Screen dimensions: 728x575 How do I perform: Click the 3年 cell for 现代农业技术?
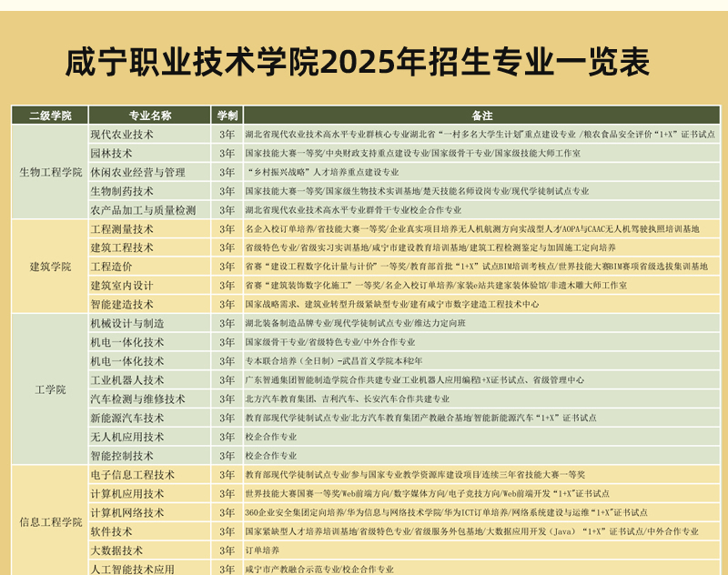point(227,135)
